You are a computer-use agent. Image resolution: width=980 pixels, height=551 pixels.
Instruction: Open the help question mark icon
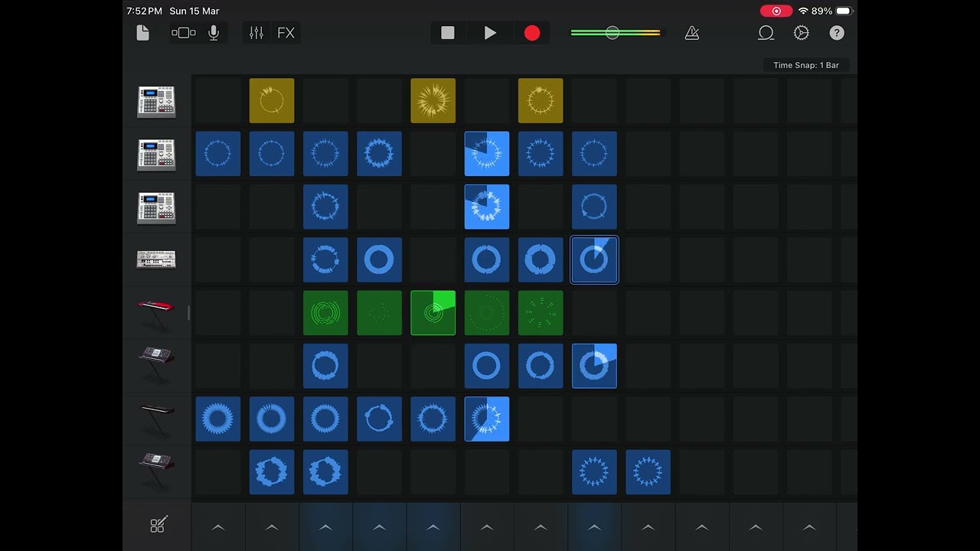[x=837, y=33]
